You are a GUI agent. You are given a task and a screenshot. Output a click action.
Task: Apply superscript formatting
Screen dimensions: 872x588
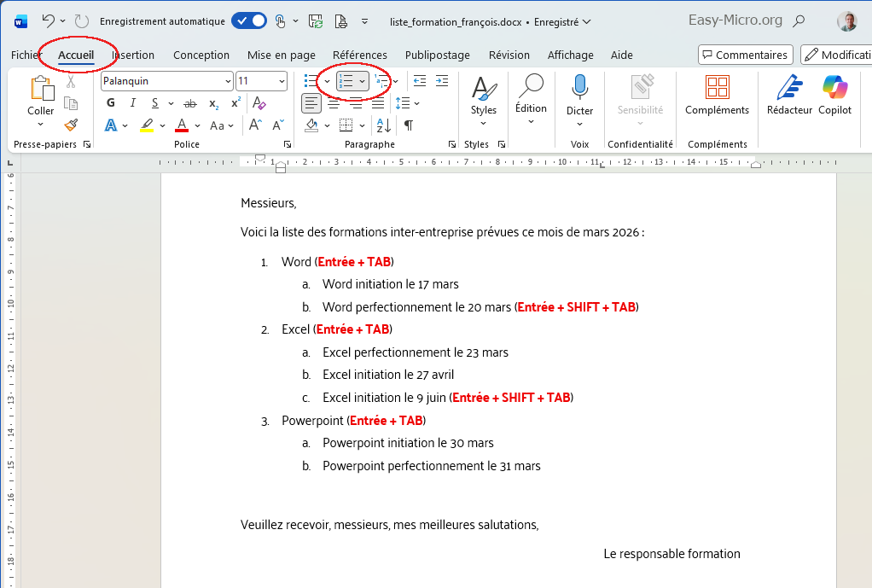(x=235, y=102)
